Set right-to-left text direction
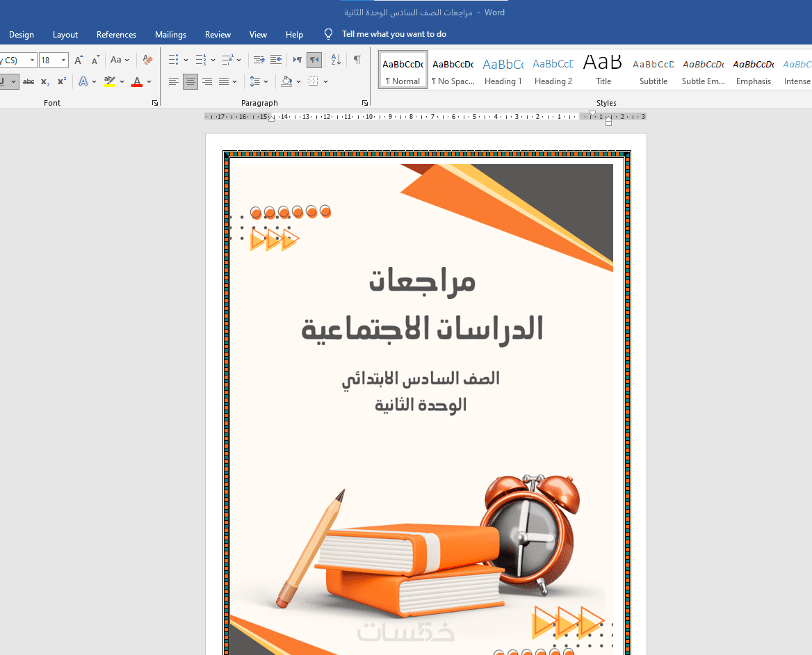Viewport: 812px width, 655px height. [x=314, y=60]
